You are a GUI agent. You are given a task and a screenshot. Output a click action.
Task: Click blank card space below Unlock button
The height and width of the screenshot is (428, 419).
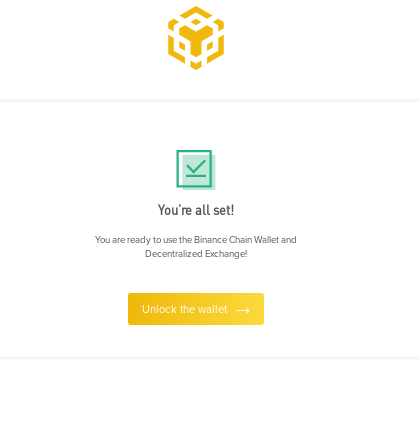(196, 341)
